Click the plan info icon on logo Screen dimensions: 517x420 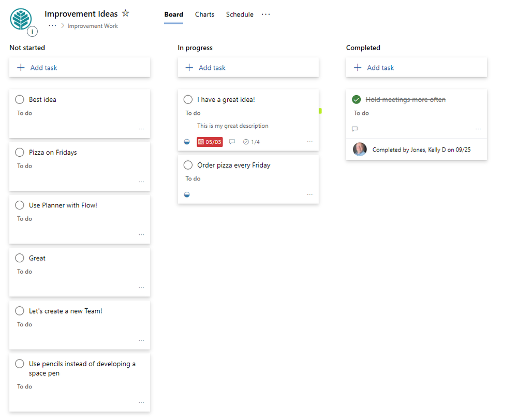click(x=33, y=32)
